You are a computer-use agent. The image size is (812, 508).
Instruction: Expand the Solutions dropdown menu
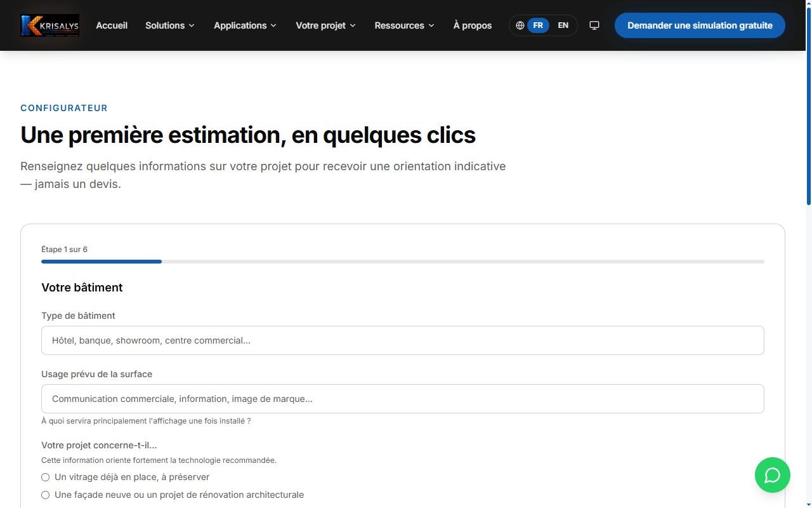coord(170,25)
